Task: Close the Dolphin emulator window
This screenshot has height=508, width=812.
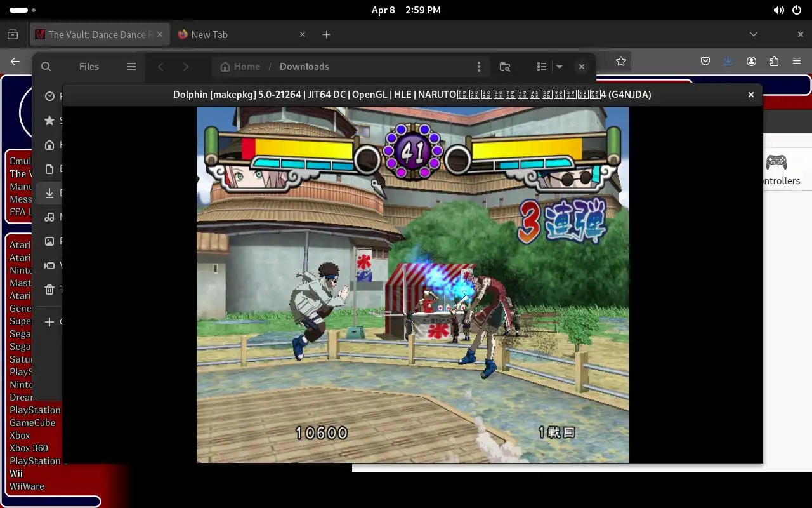Action: point(751,95)
